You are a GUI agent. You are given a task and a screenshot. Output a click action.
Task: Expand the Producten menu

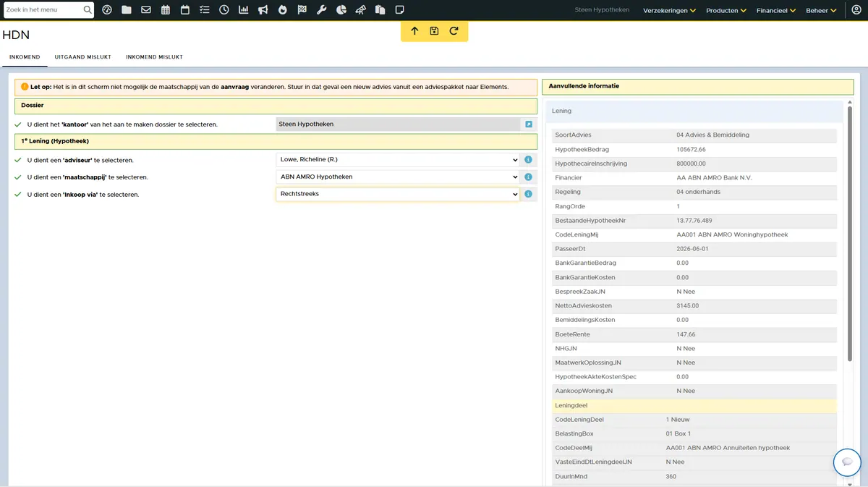726,10
